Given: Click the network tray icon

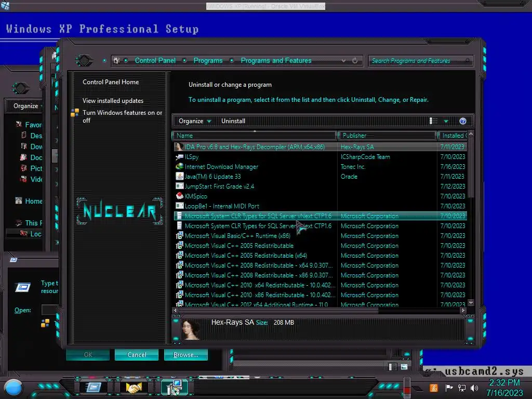Looking at the screenshot, I should [461, 388].
